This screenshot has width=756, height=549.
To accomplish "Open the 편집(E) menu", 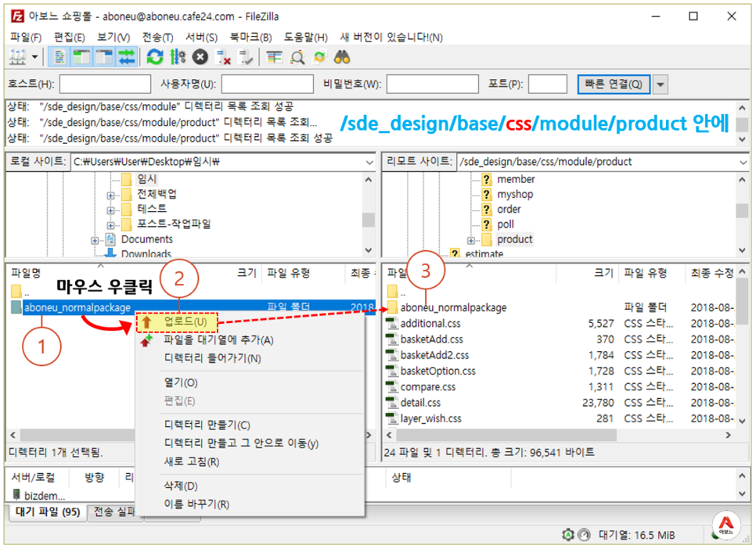I will [70, 37].
